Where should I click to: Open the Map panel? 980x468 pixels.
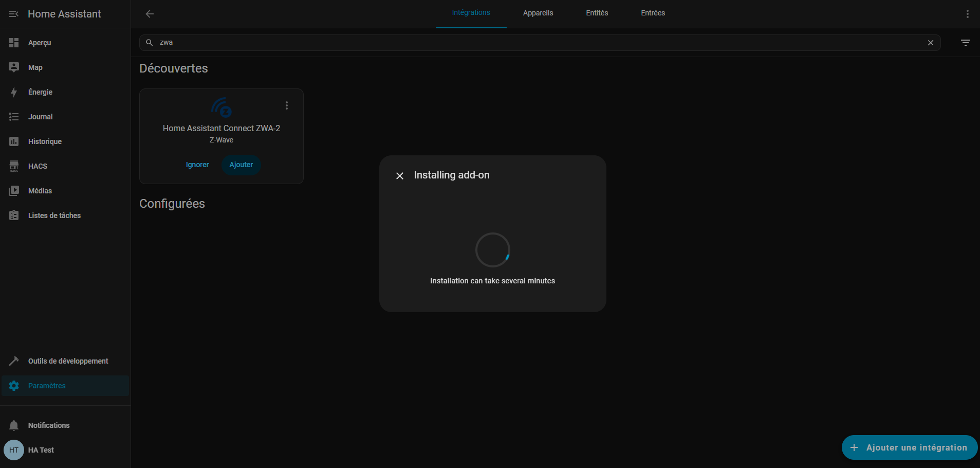tap(35, 67)
